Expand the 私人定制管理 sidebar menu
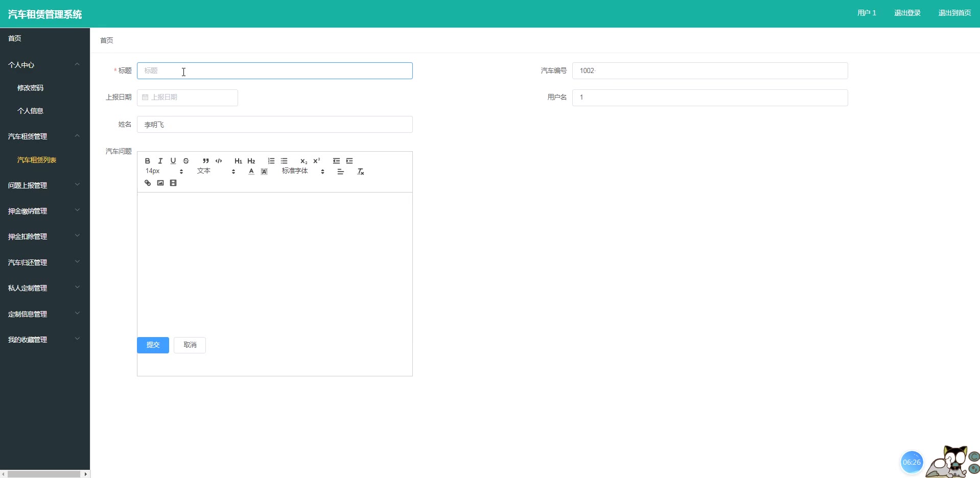The height and width of the screenshot is (478, 980). click(45, 288)
